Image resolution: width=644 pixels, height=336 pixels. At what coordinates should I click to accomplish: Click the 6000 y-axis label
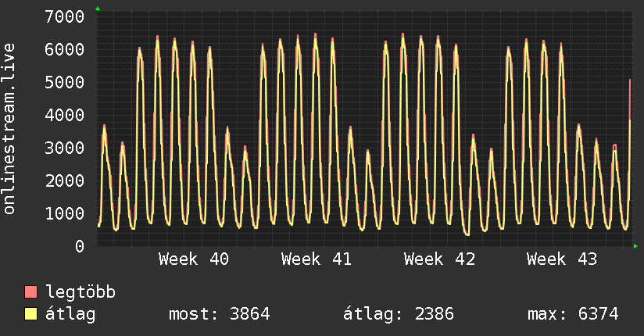coord(65,50)
